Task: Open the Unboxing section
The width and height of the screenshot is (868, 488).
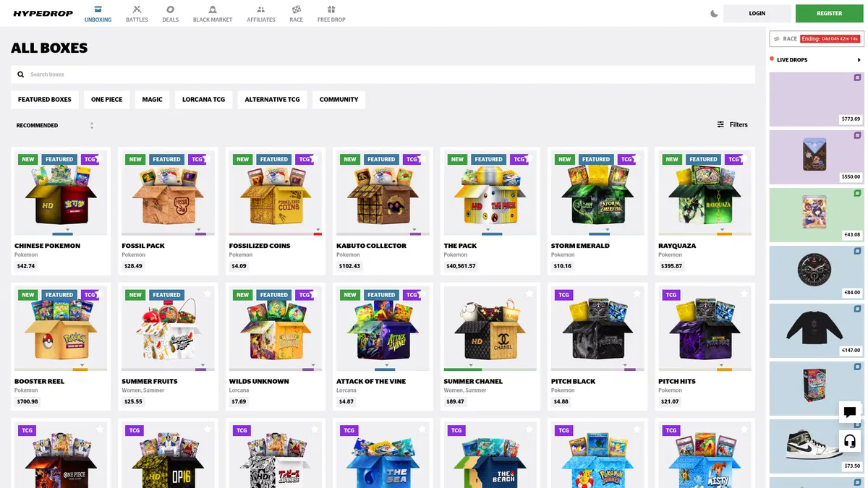Action: [98, 14]
